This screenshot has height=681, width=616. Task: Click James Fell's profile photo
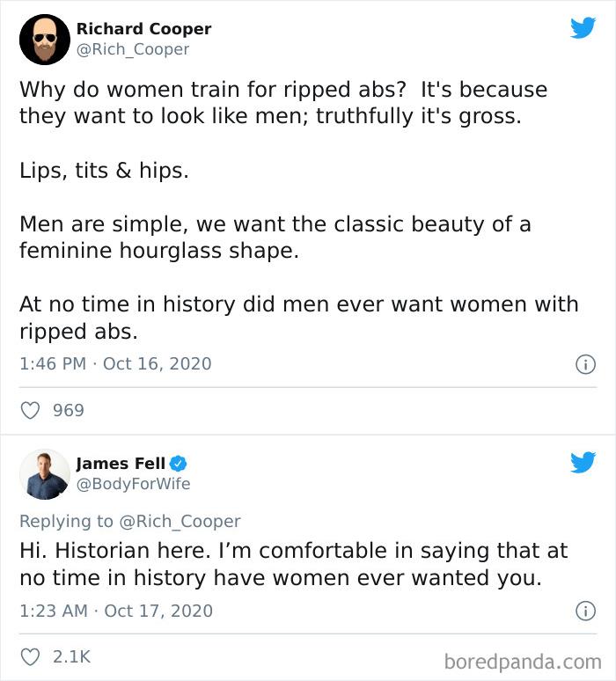tap(44, 474)
